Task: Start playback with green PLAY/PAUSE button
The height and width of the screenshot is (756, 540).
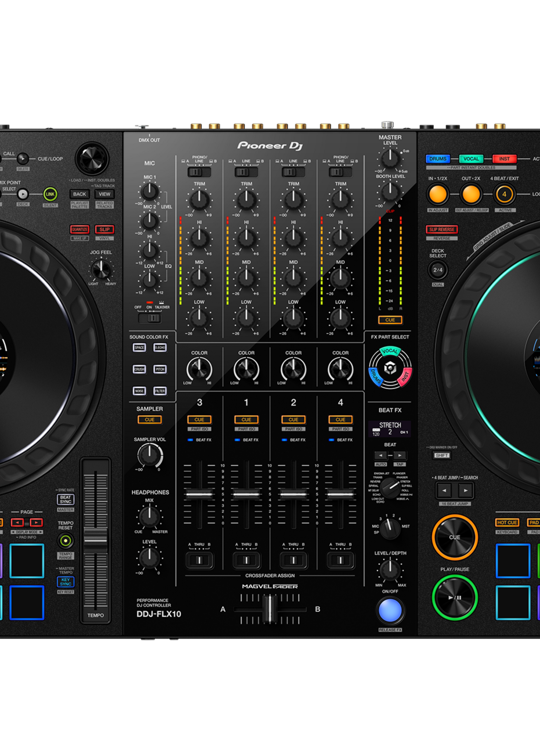Action: [x=455, y=598]
